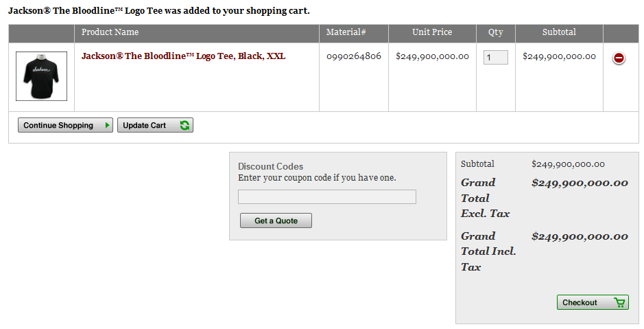The width and height of the screenshot is (644, 329).
Task: Click the Subtotal column header
Action: click(559, 32)
